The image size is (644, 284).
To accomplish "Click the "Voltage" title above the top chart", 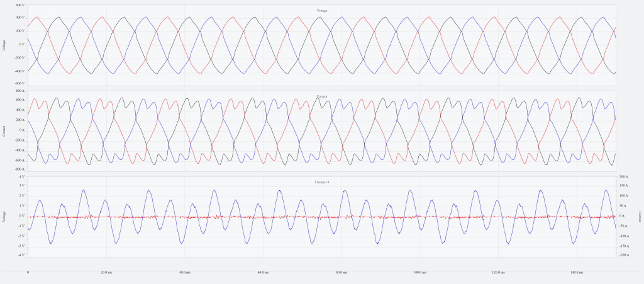I will click(322, 10).
